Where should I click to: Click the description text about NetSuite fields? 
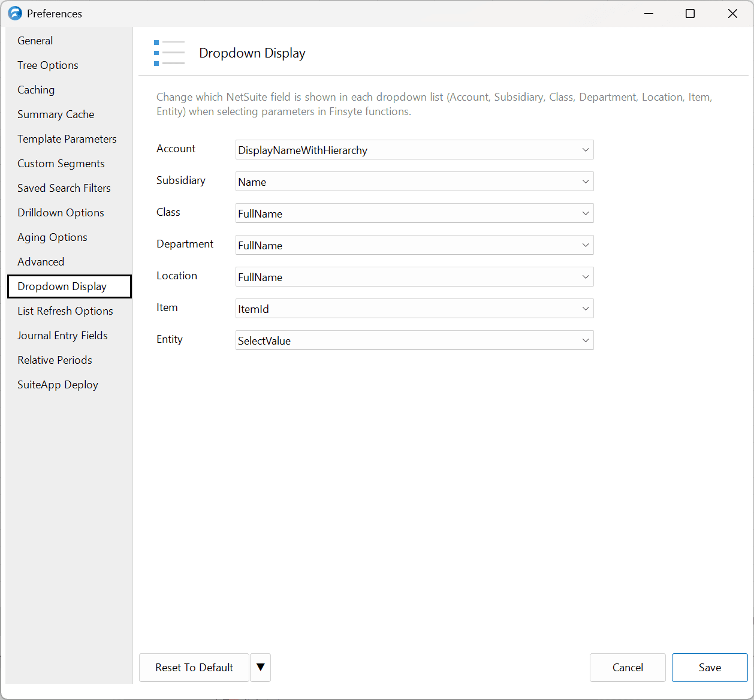click(x=435, y=104)
